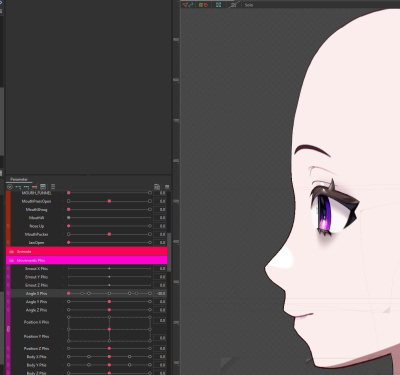Select the Parameter panel tab
The height and width of the screenshot is (375, 400).
[x=19, y=179]
